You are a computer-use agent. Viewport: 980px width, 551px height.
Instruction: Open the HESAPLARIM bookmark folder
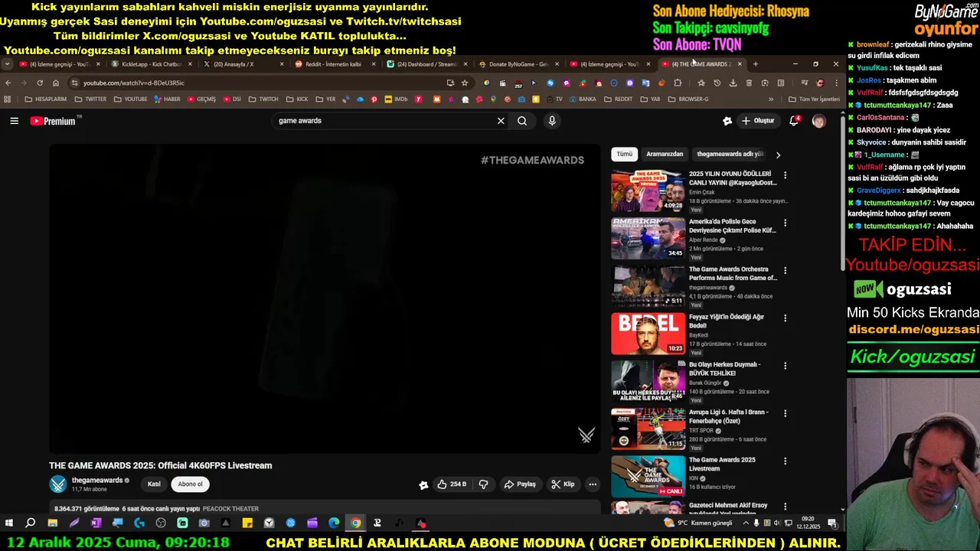coord(46,99)
